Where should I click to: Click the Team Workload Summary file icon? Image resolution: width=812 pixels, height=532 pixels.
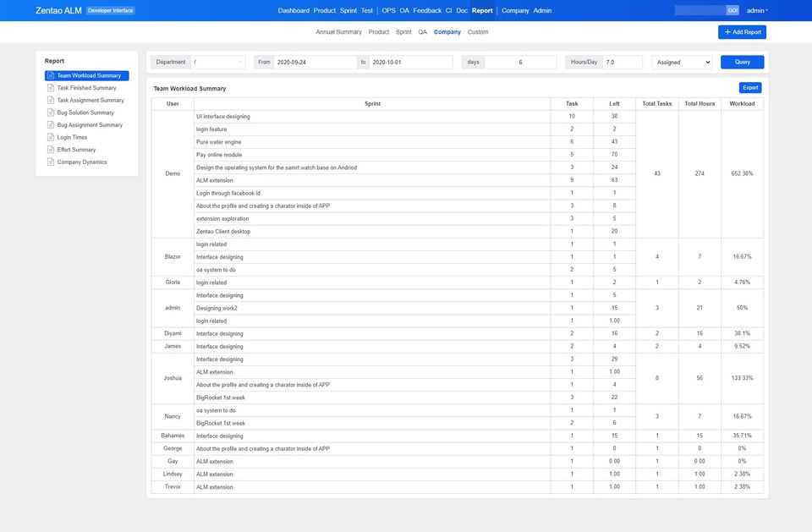(51, 76)
